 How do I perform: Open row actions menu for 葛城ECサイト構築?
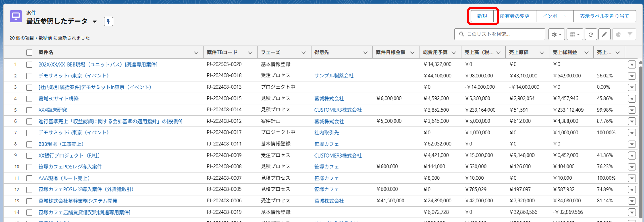632,99
